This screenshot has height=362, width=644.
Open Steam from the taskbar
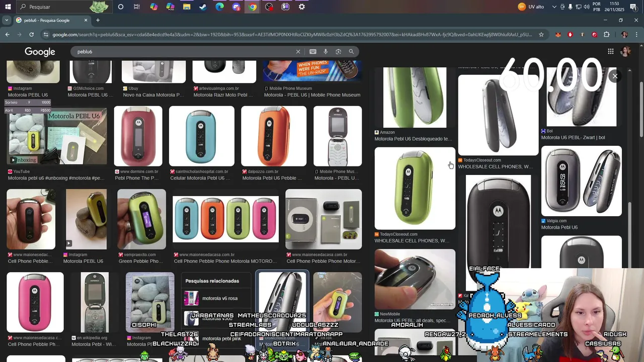[203, 7]
